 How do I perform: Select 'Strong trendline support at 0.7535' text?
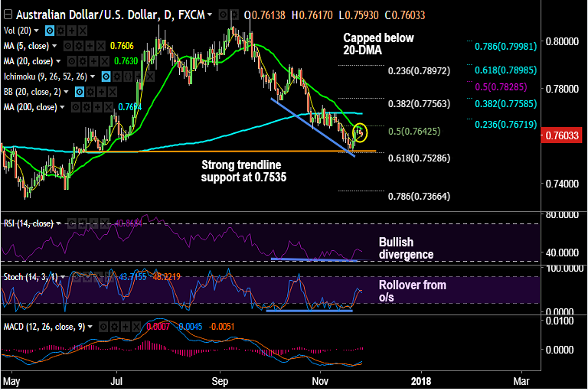(x=243, y=171)
